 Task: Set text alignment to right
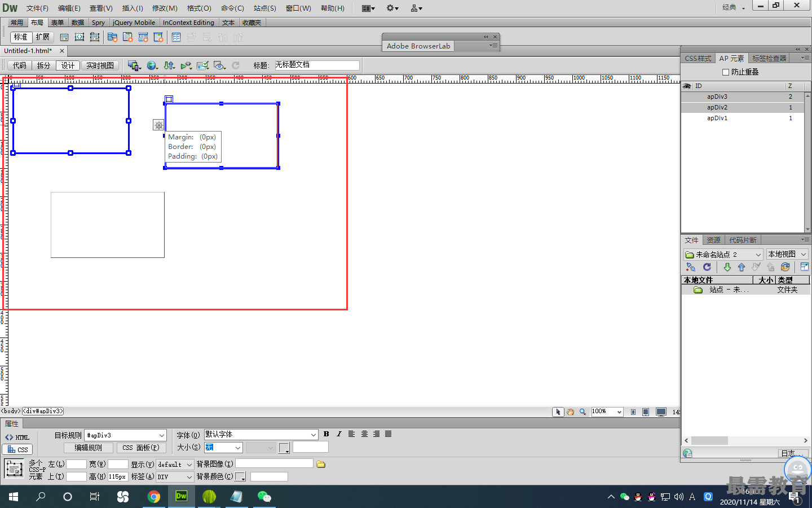pos(376,434)
